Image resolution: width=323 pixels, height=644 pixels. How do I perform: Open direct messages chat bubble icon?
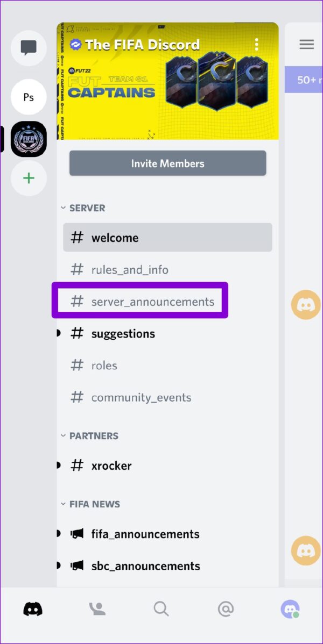click(x=29, y=48)
